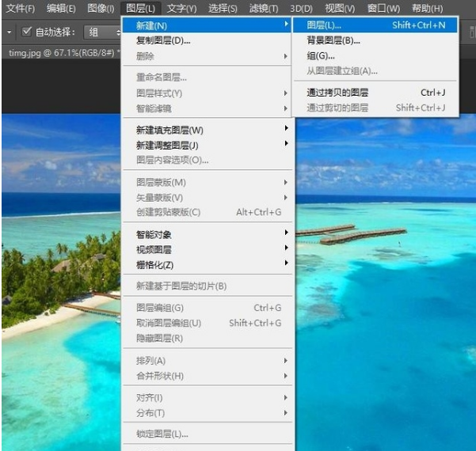This screenshot has width=476, height=451.
Task: Open the 编辑(E) menu
Action: (61, 8)
